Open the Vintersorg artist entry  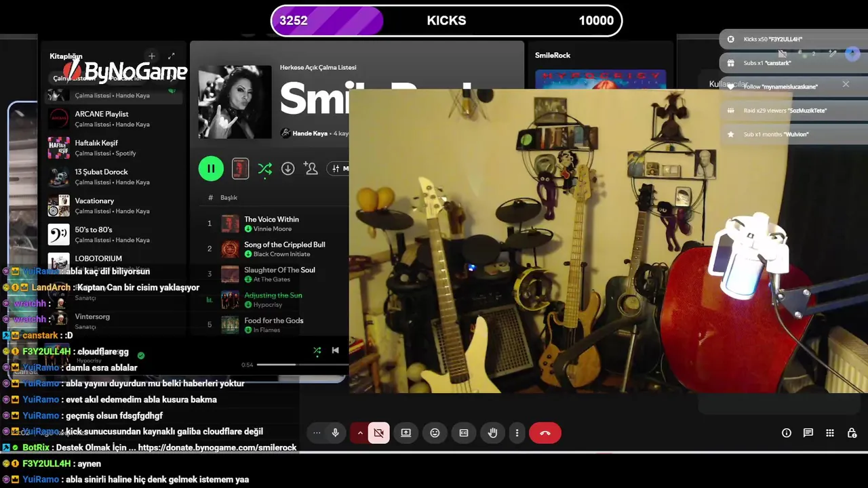tap(114, 321)
